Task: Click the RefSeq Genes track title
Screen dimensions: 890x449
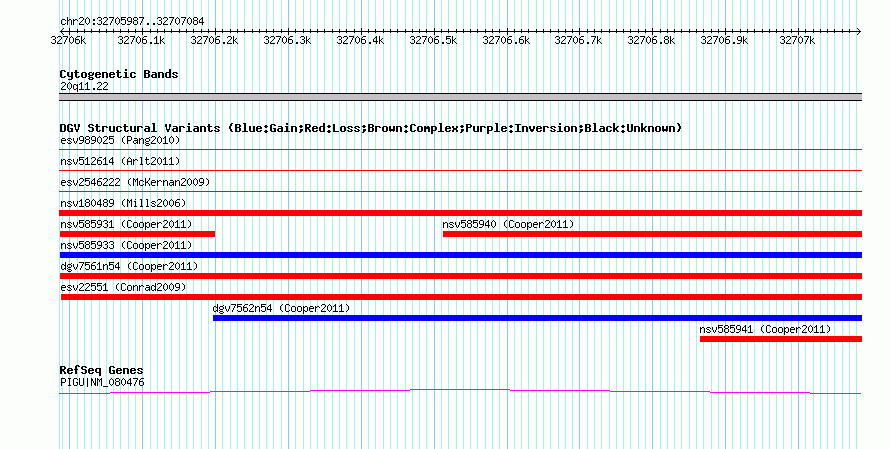Action: (x=101, y=370)
